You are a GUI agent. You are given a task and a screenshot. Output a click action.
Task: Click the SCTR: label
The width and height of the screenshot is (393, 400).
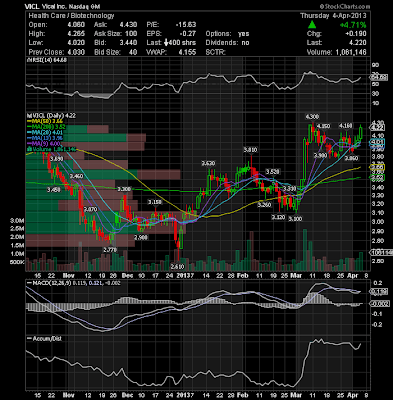tap(216, 52)
